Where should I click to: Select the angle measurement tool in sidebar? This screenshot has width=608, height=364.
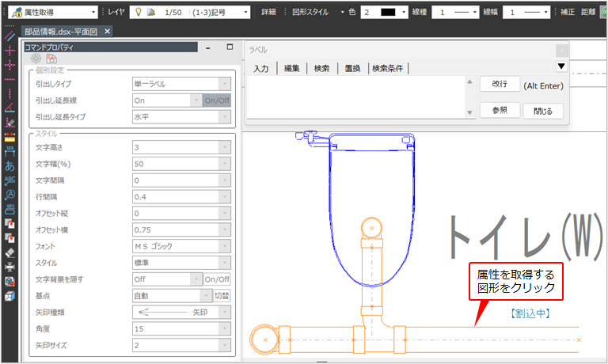click(9, 108)
